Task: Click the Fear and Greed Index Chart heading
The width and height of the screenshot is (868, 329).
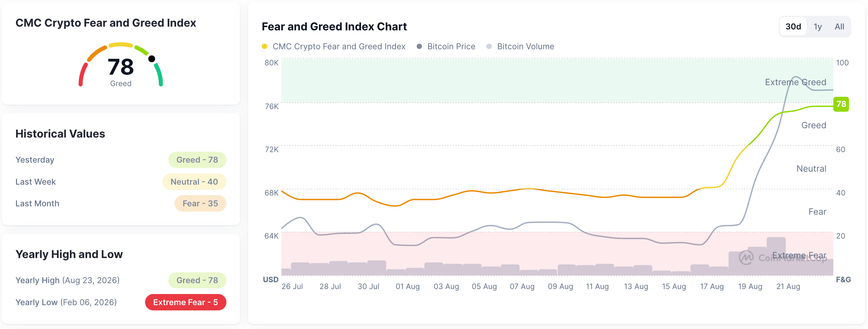Action: [334, 26]
